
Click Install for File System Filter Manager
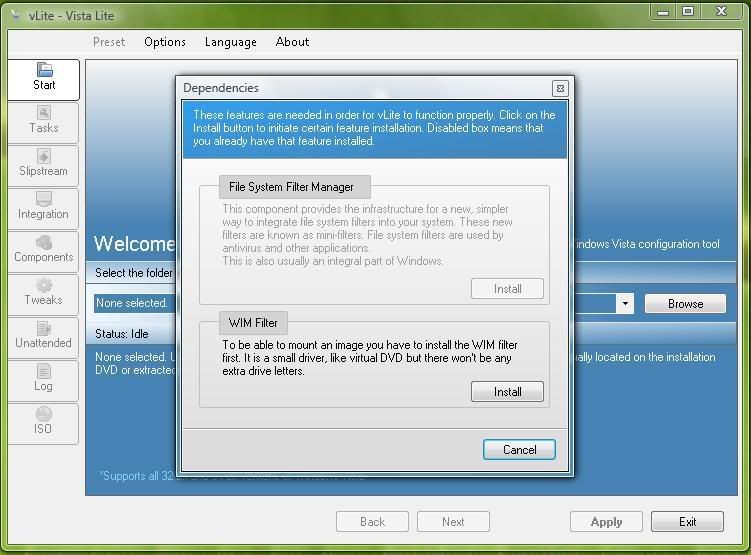[507, 289]
